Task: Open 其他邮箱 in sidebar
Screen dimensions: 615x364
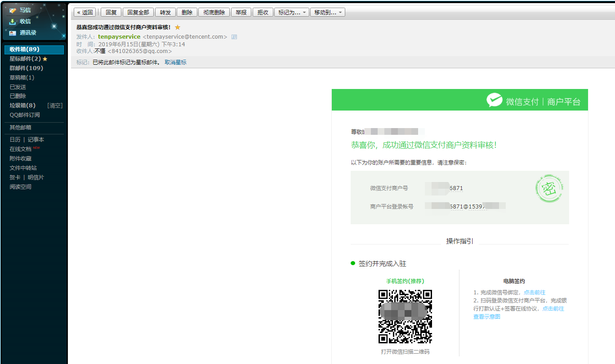Action: (21, 128)
